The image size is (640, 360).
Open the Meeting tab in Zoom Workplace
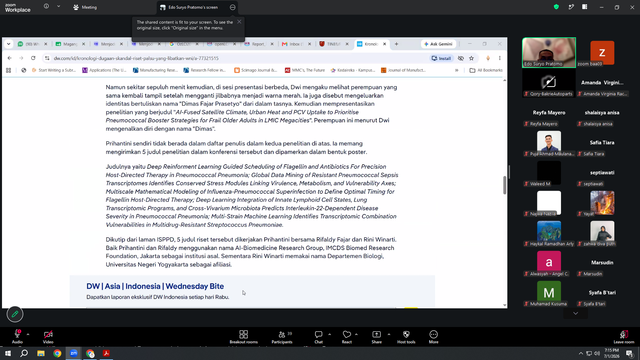click(85, 7)
